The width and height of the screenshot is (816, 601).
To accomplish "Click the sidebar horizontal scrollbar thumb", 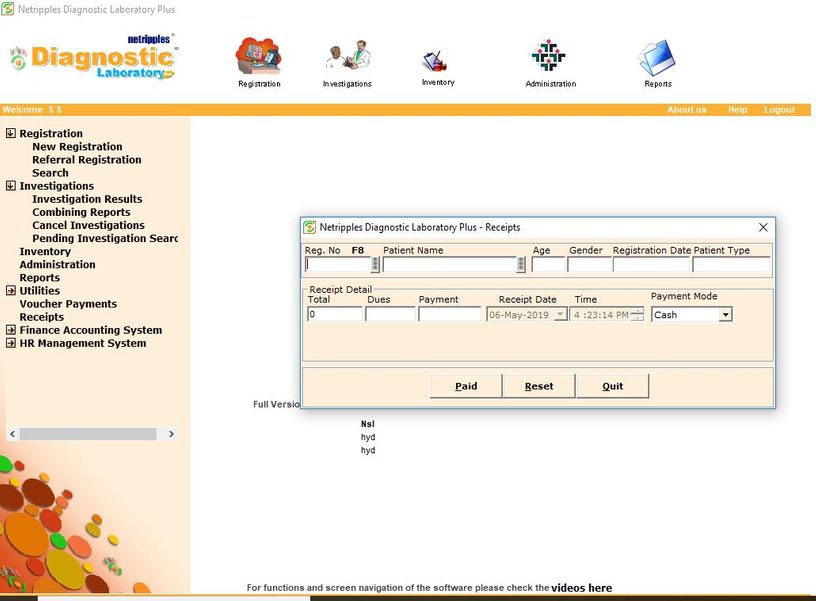I will click(x=87, y=434).
